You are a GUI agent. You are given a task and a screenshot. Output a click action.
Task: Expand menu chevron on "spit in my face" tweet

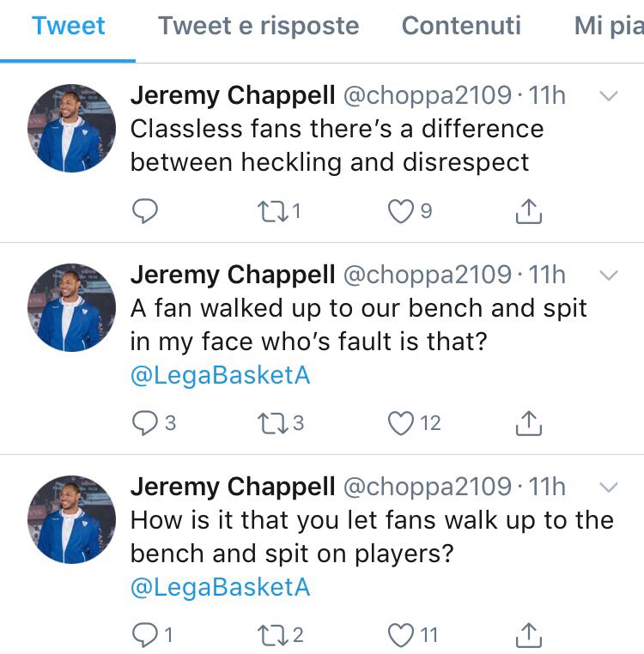[x=608, y=276]
